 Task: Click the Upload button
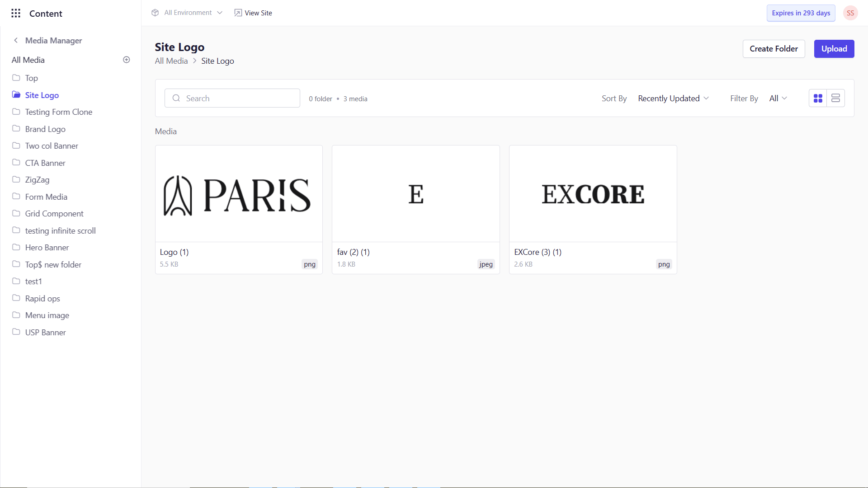coord(834,49)
